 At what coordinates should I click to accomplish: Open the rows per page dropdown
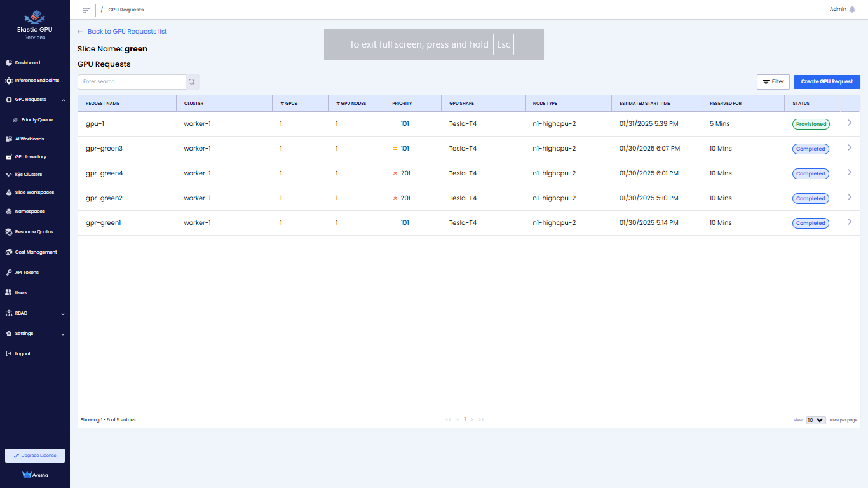tap(816, 420)
